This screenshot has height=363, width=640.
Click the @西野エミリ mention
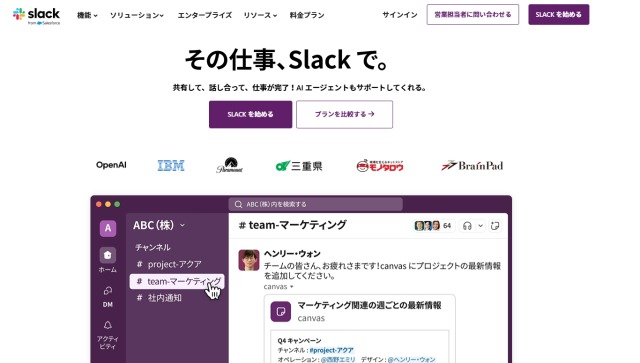[338, 360]
